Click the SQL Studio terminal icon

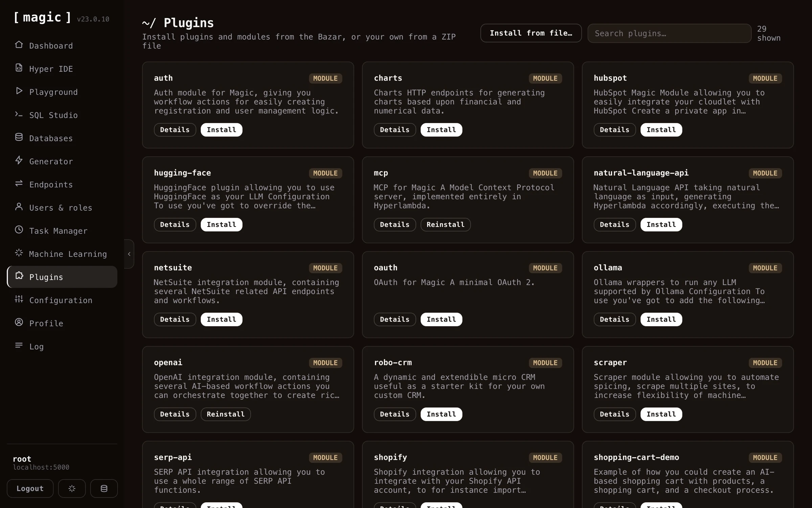[19, 114]
